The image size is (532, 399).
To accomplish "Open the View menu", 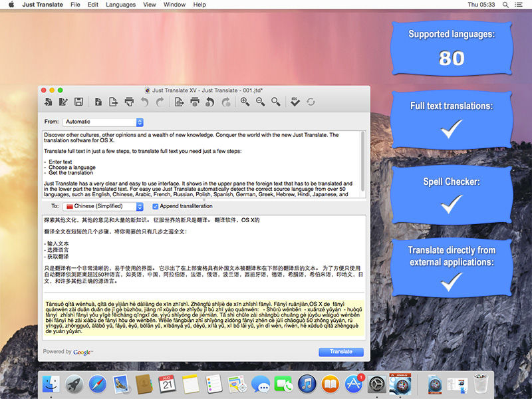I will coord(149,5).
